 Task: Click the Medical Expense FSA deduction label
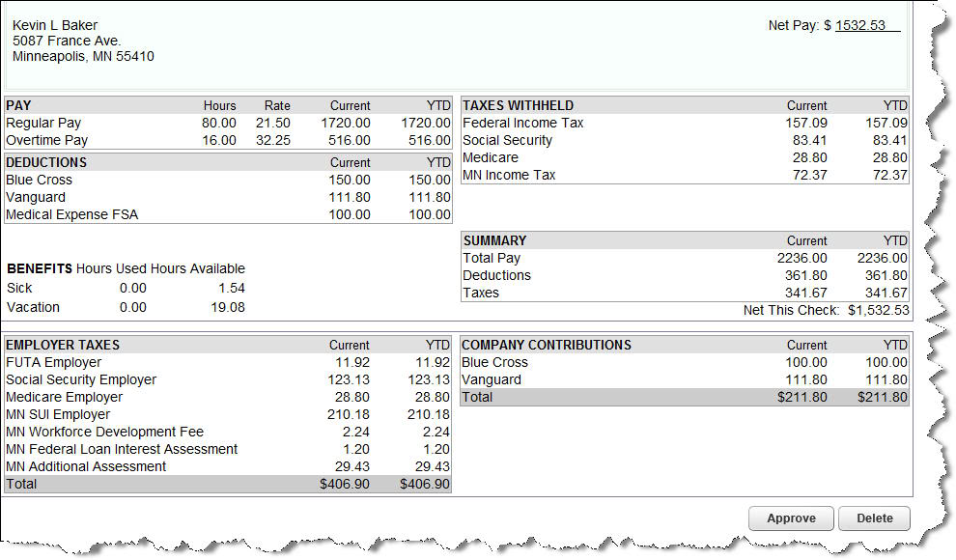point(72,214)
